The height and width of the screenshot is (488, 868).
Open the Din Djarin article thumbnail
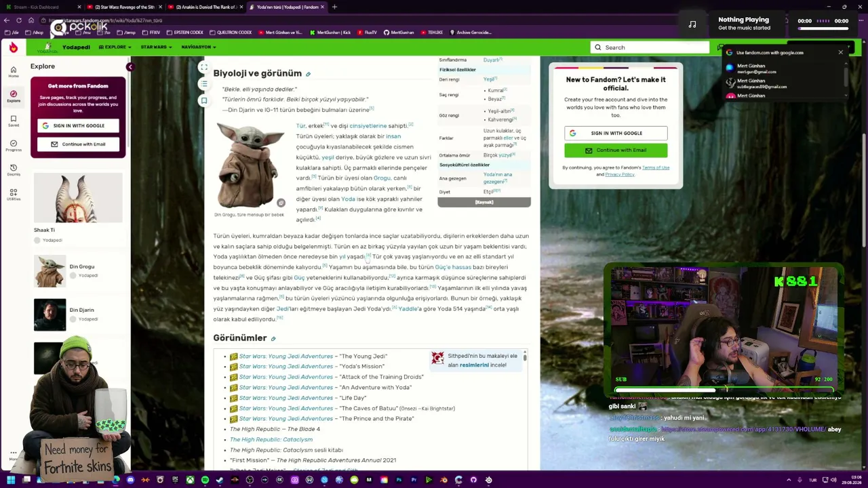(50, 314)
